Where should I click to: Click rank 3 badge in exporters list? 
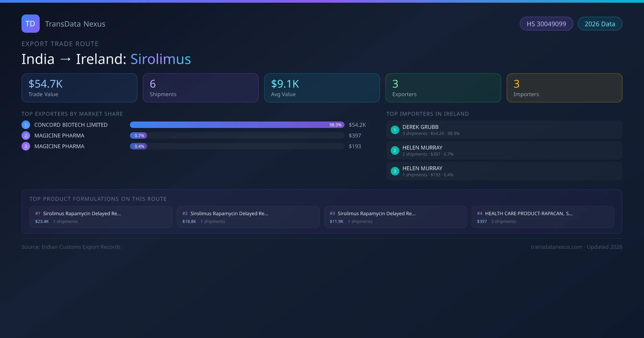tap(26, 146)
